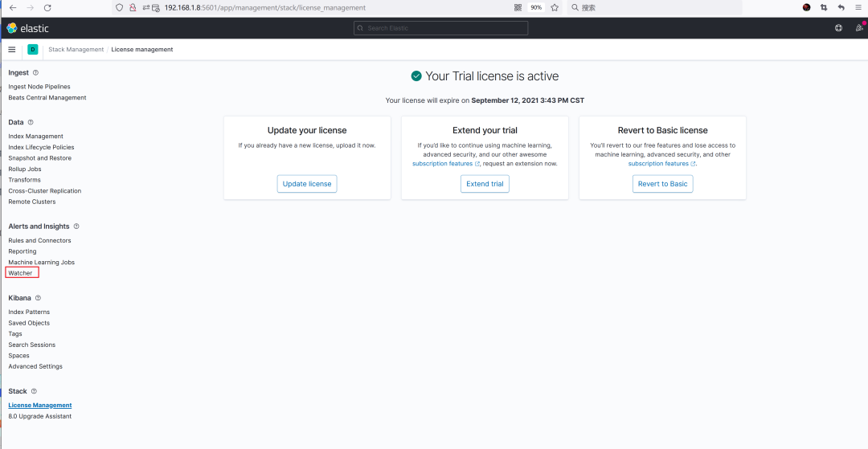Open Transforms page
The height and width of the screenshot is (449, 868).
coord(24,180)
